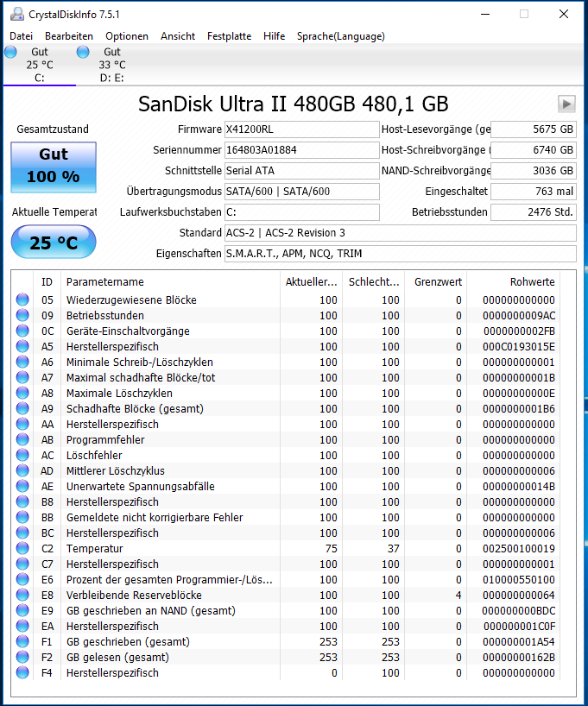Click status icon of Geräte-Einschaltvorgänge row
588x706 pixels.
22,331
